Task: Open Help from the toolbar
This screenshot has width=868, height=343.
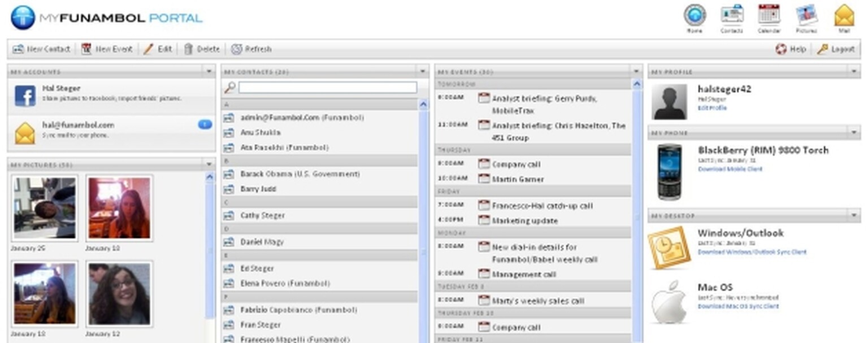Action: click(791, 49)
